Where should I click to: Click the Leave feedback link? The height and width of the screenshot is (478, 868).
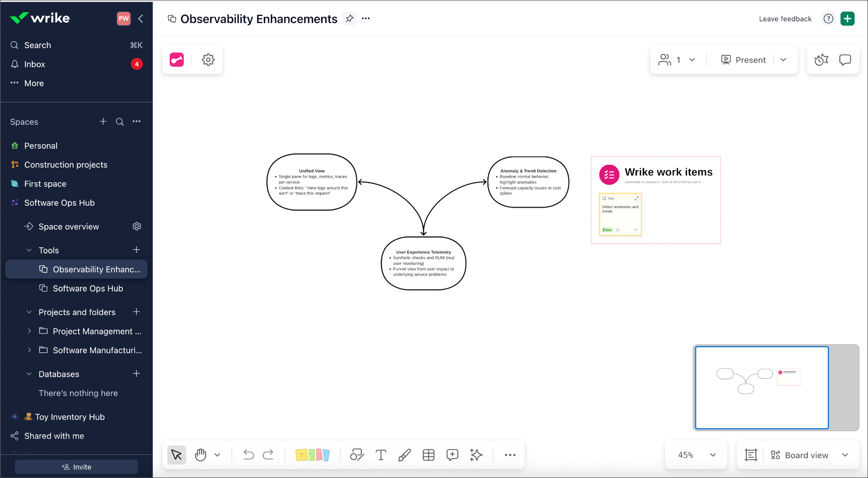click(x=785, y=19)
